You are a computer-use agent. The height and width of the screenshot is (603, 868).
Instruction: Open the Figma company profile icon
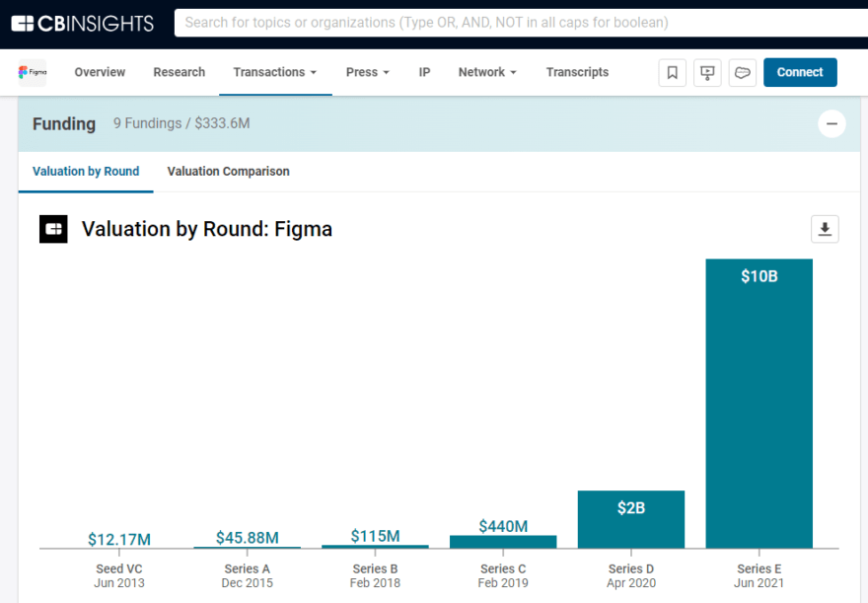coord(32,71)
